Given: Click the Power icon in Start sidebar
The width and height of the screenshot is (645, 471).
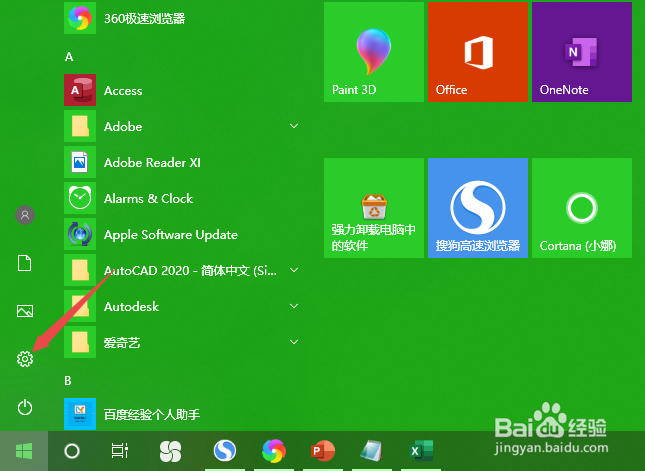Looking at the screenshot, I should coord(25,407).
